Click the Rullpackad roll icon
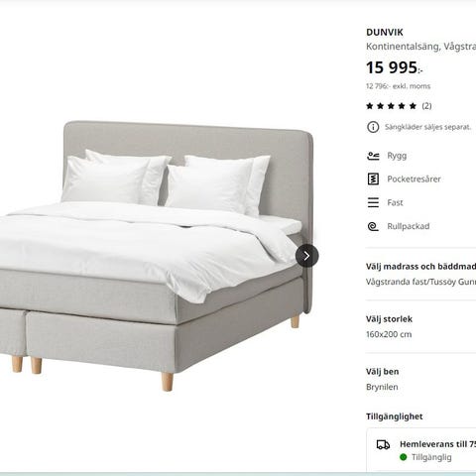 (373, 226)
